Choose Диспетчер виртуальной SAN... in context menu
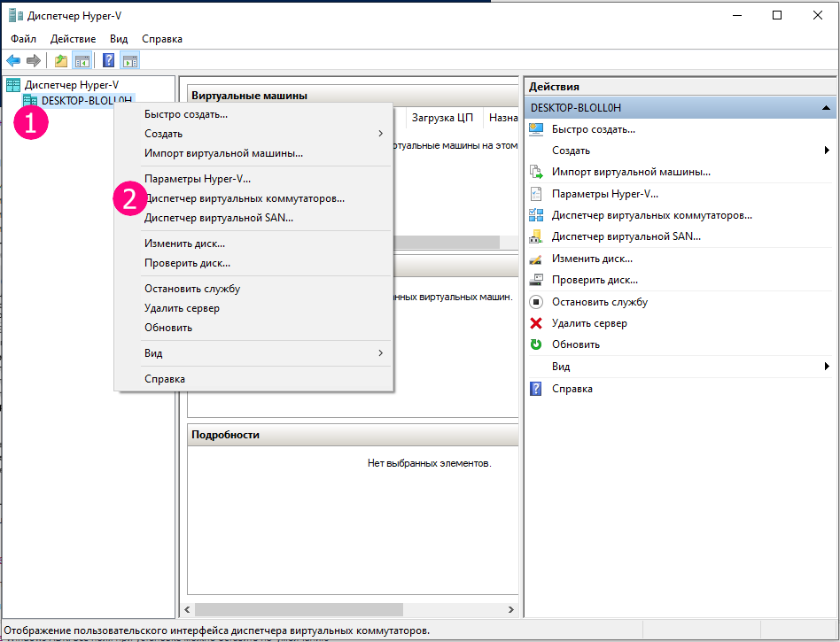Viewport: 840px width, 642px height. point(254,218)
